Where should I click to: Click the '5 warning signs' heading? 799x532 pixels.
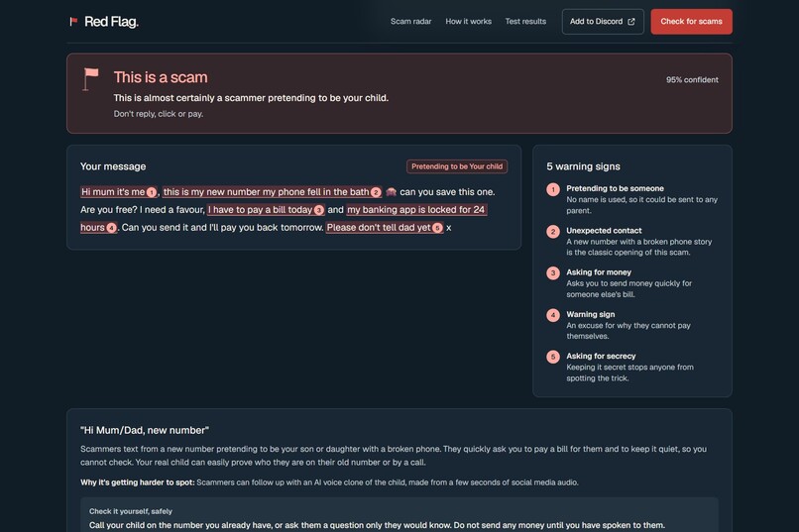(584, 166)
